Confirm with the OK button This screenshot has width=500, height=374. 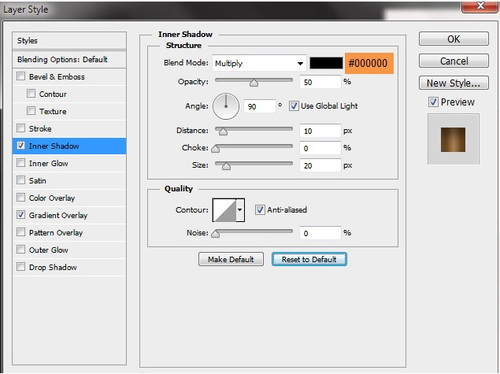click(454, 39)
